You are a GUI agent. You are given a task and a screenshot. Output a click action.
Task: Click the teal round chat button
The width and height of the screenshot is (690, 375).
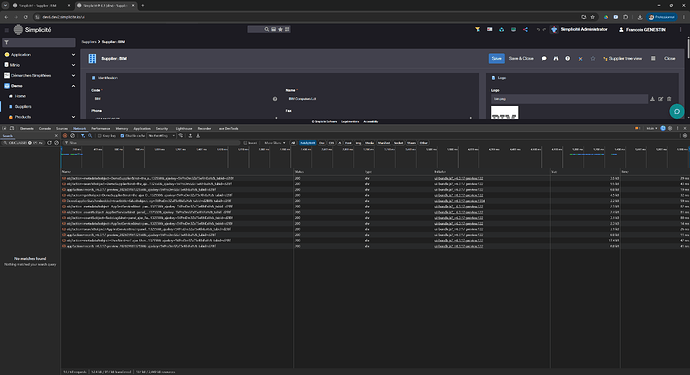pyautogui.click(x=677, y=111)
